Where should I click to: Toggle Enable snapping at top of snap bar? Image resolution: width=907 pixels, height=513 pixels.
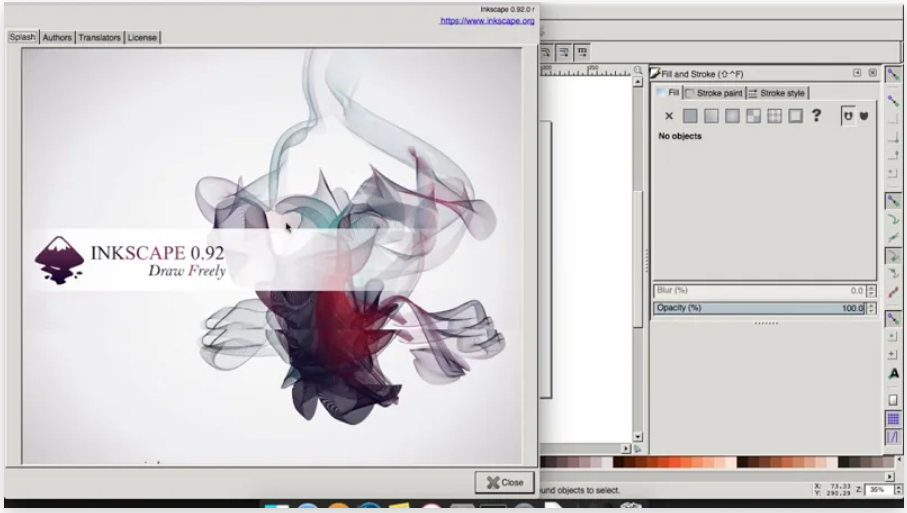tap(893, 74)
